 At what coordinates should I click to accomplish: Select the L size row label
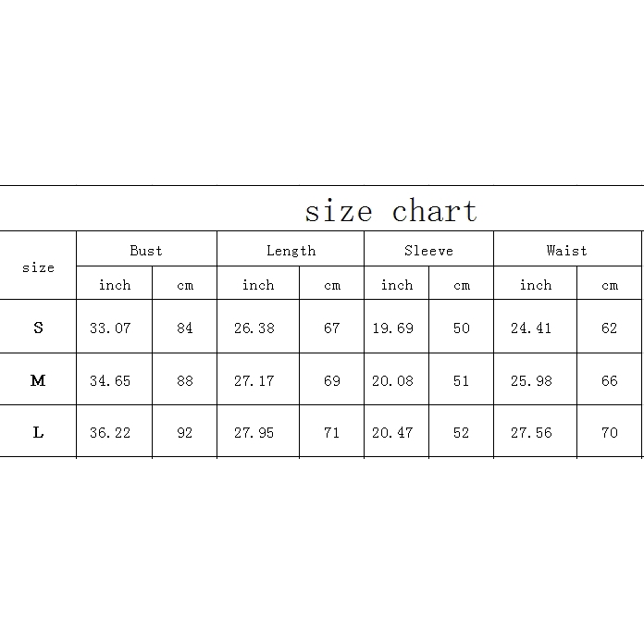pos(38,432)
